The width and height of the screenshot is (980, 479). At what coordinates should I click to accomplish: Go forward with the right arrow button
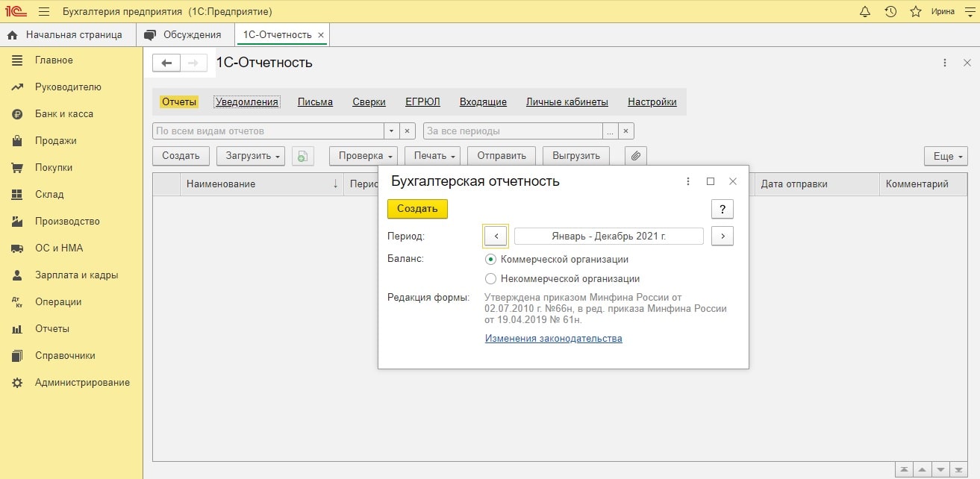click(193, 63)
